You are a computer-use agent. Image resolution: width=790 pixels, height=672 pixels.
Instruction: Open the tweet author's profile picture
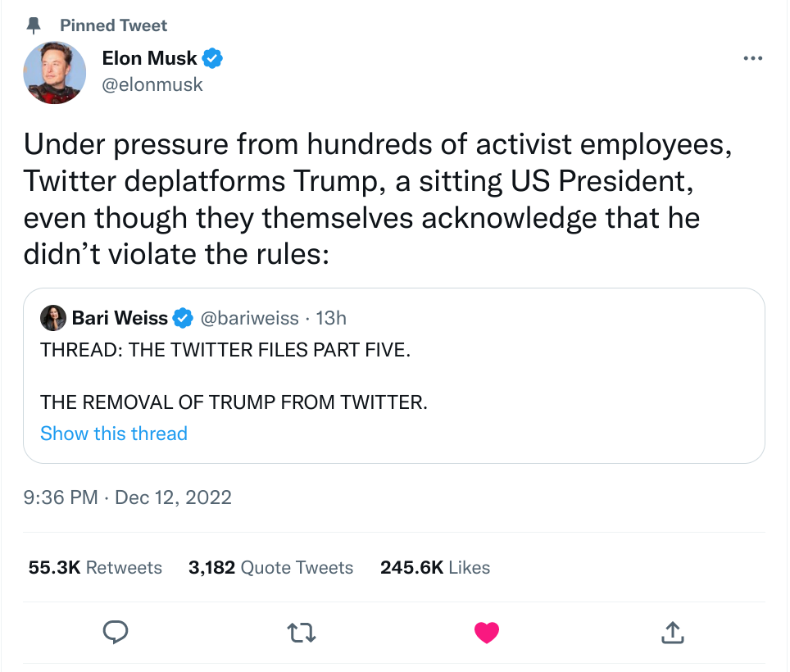[x=54, y=72]
